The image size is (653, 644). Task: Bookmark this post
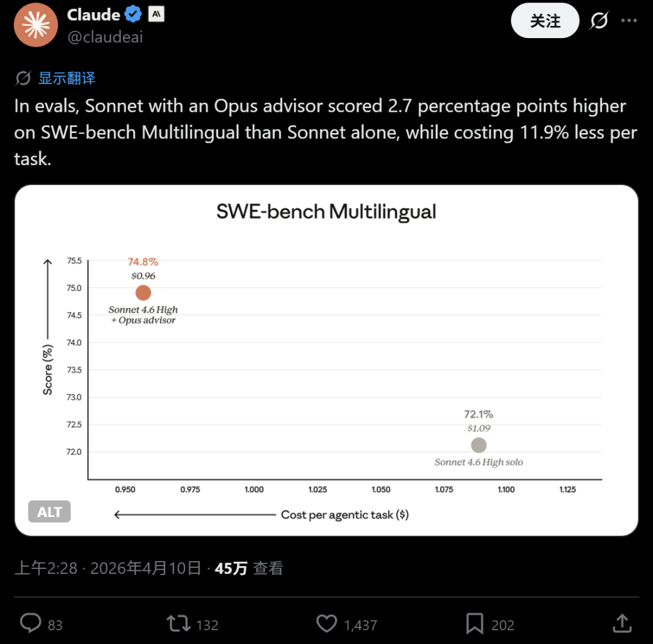click(x=475, y=623)
